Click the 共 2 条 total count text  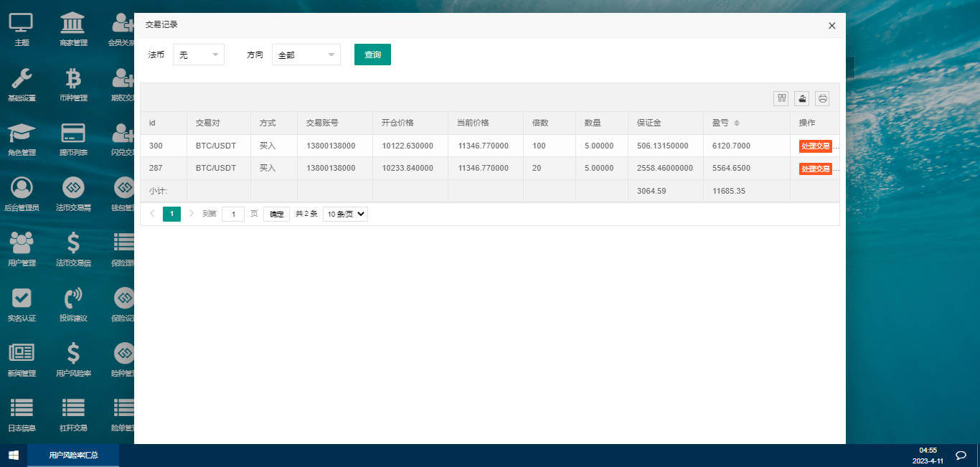click(x=306, y=214)
